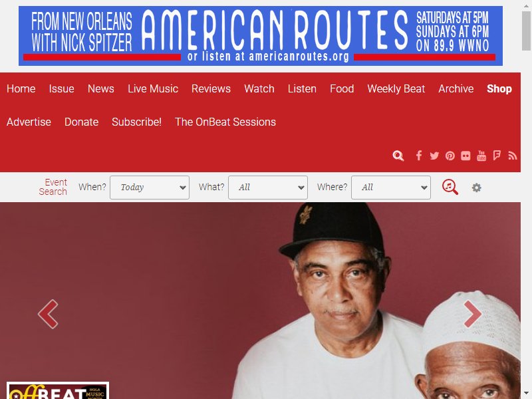Expand the Where? dropdown
This screenshot has width=532, height=399.
pos(391,188)
